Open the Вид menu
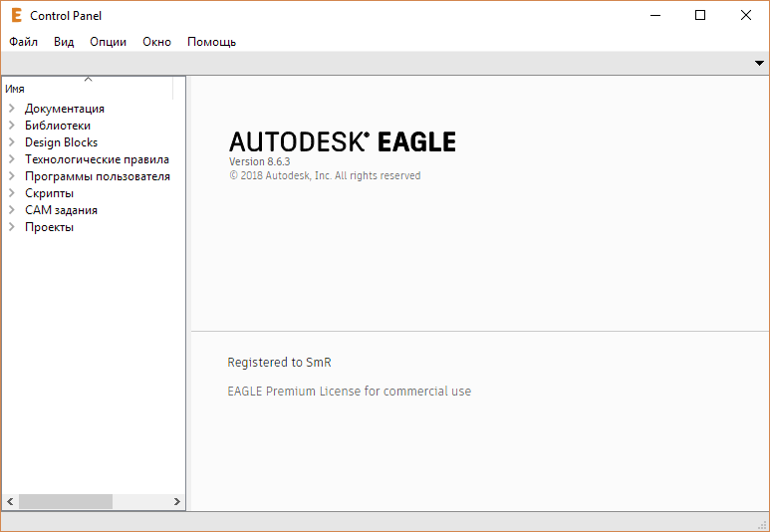The height and width of the screenshot is (532, 770). [64, 42]
